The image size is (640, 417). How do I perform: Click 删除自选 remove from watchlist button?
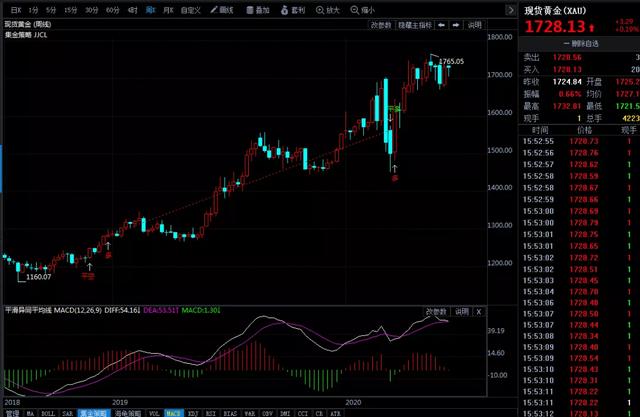pyautogui.click(x=579, y=43)
